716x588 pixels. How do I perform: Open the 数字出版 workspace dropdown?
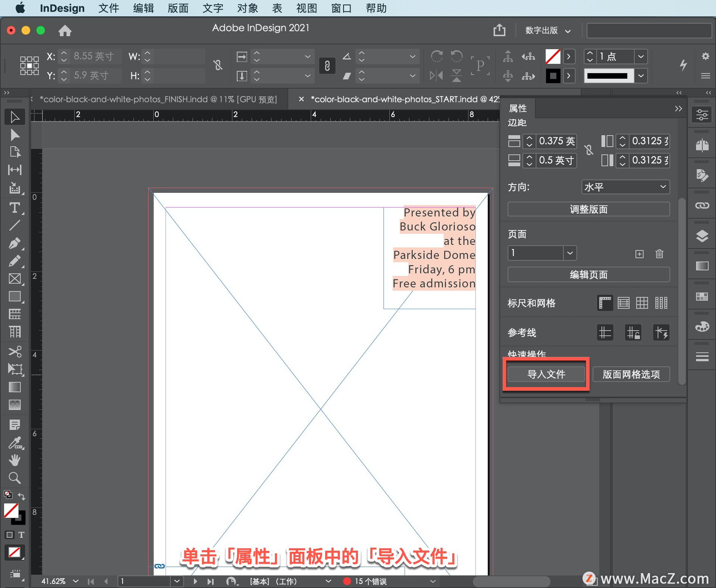click(548, 31)
